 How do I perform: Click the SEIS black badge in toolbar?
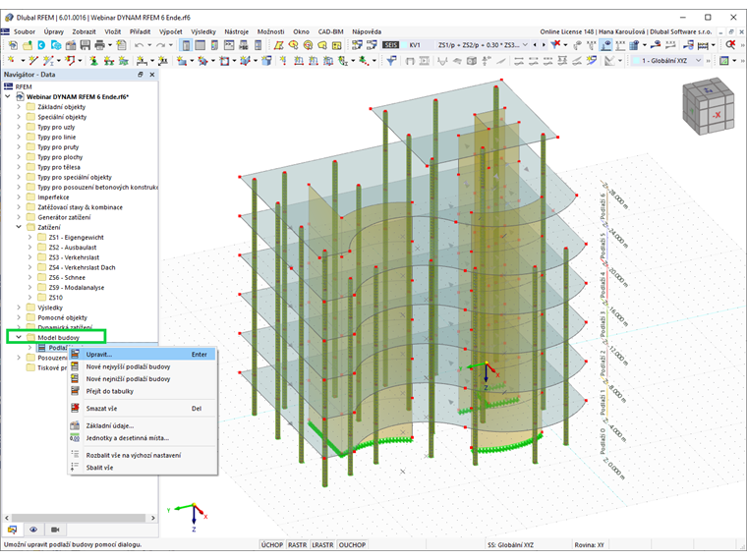[x=390, y=45]
